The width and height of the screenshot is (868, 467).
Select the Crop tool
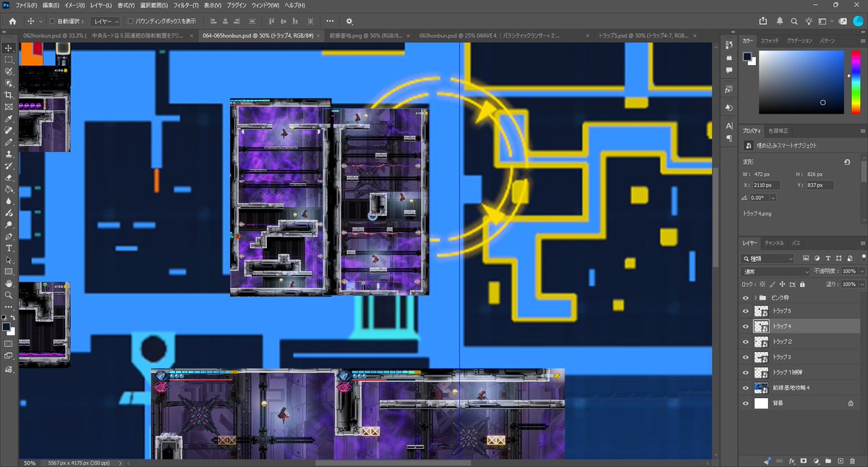pyautogui.click(x=9, y=95)
